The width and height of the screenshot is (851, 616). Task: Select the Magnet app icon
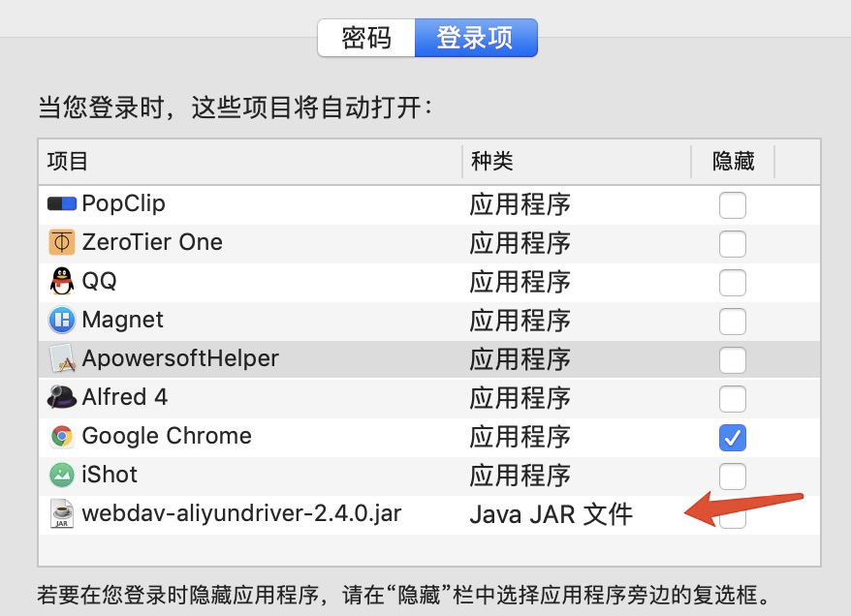[62, 320]
